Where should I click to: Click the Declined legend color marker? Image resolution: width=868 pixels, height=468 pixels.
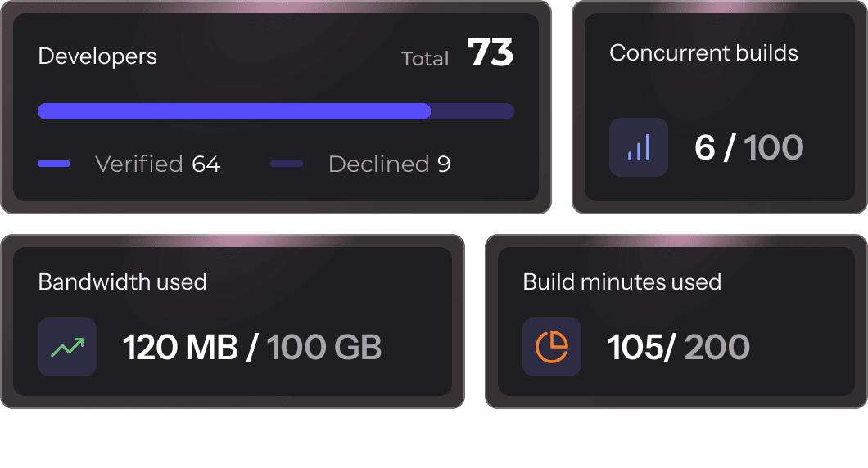[287, 164]
